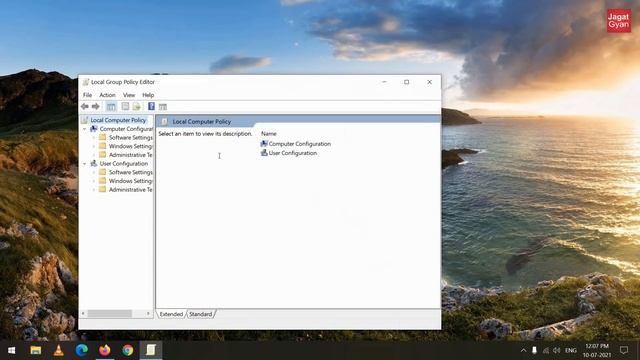Select Local Computer Policy root tree node

coord(118,120)
